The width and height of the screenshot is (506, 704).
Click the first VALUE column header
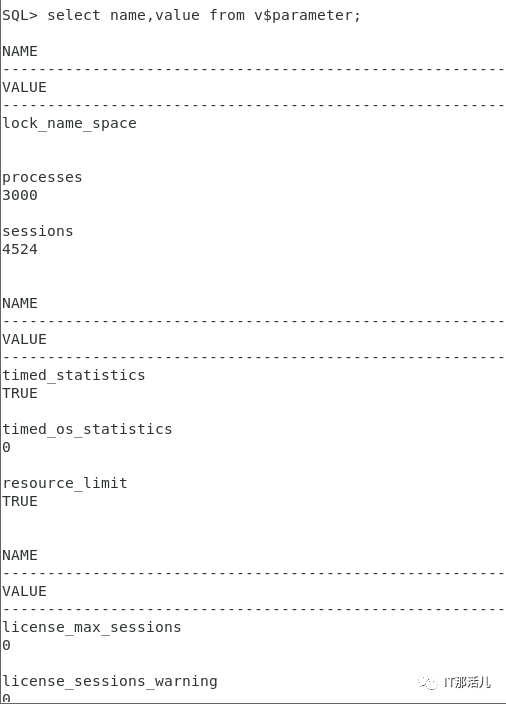pyautogui.click(x=24, y=87)
